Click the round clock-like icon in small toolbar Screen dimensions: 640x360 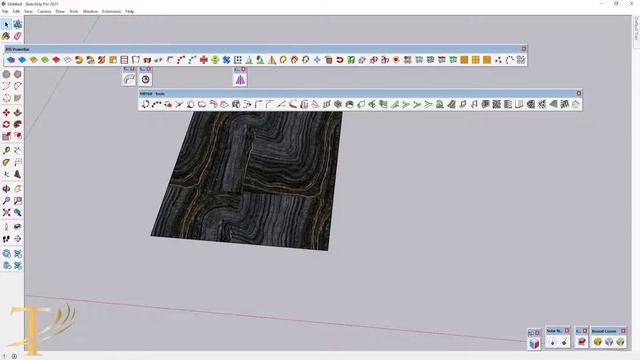click(146, 80)
